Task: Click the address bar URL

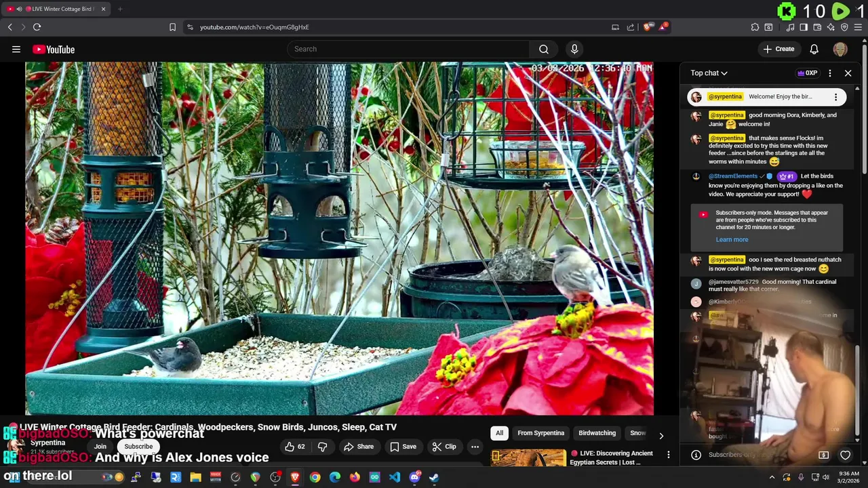Action: [x=254, y=27]
